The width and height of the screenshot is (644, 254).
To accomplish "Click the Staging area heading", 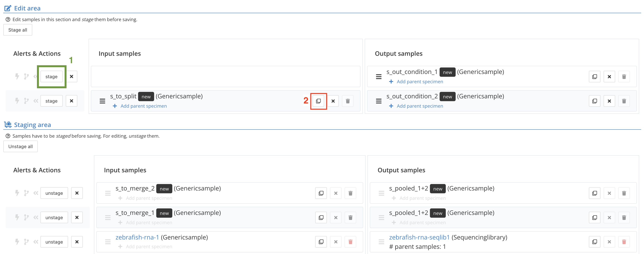I will pyautogui.click(x=32, y=125).
